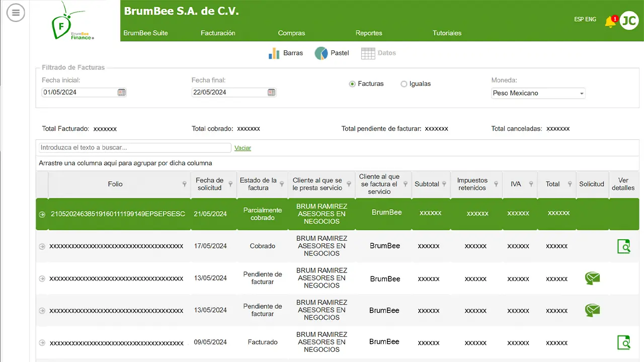Switch language to ESP

(x=579, y=20)
